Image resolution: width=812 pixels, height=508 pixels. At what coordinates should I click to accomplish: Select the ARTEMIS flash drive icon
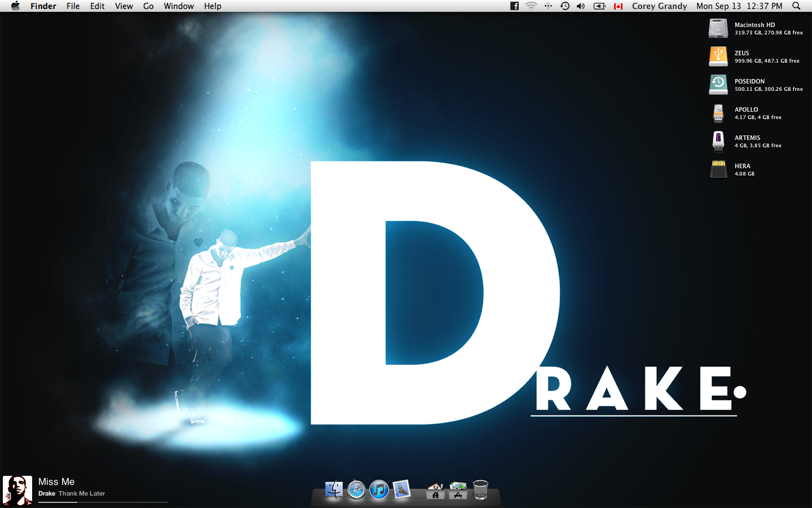click(718, 141)
